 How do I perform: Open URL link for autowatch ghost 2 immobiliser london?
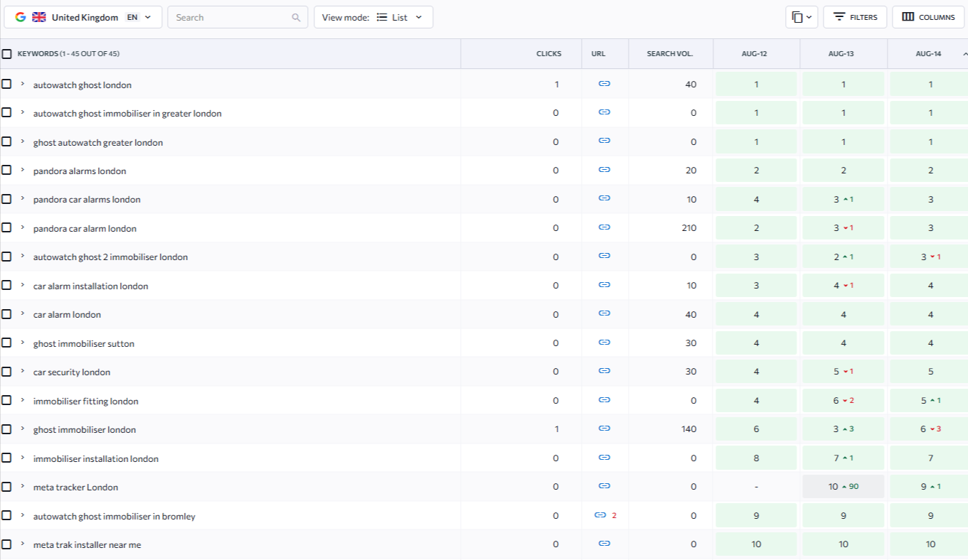tap(604, 256)
